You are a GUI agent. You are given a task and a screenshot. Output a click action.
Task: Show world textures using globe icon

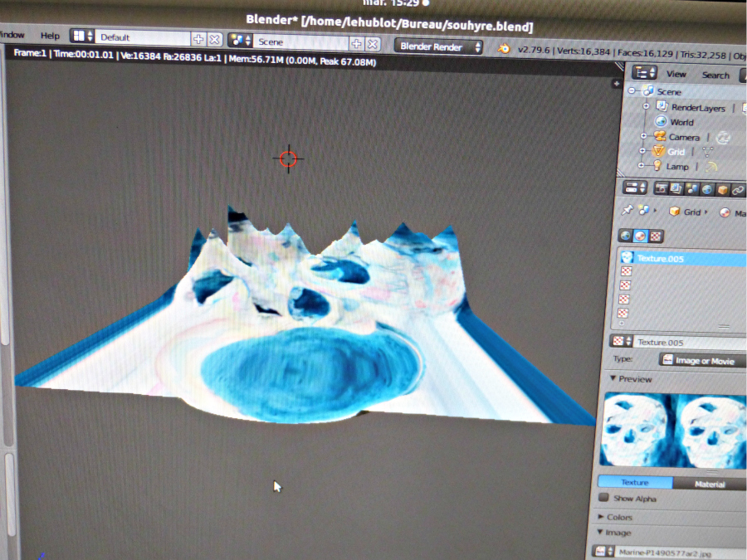(x=626, y=236)
